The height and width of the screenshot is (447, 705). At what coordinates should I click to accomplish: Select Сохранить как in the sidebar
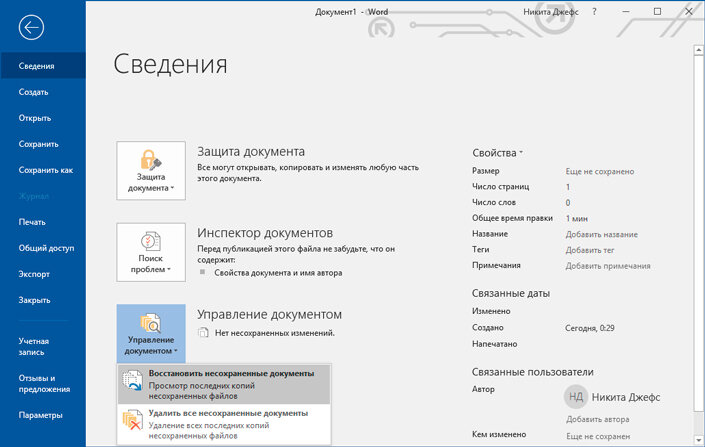pos(43,170)
